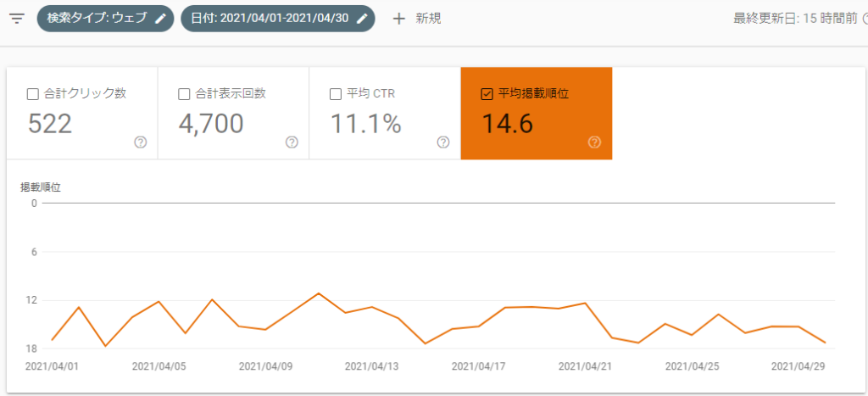Enable the 合計クリック数 checkbox
The height and width of the screenshot is (396, 868).
click(x=33, y=94)
